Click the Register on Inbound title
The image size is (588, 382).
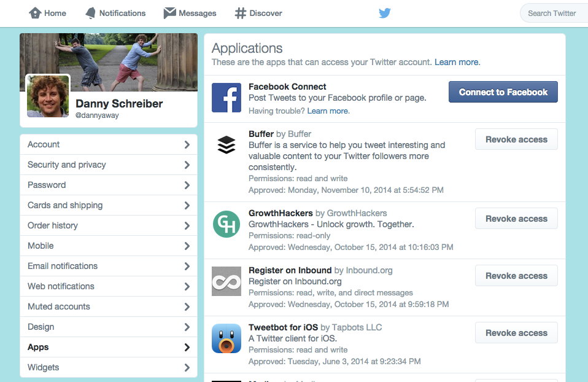(290, 270)
